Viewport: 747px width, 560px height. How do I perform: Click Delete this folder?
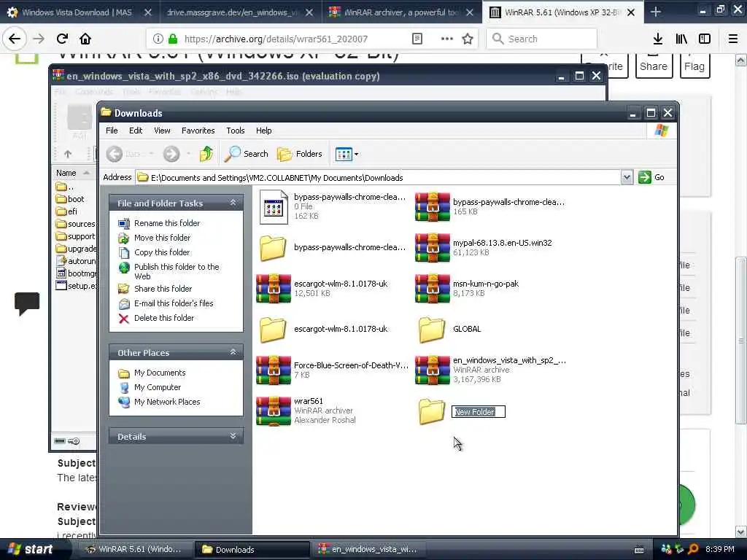tap(164, 318)
